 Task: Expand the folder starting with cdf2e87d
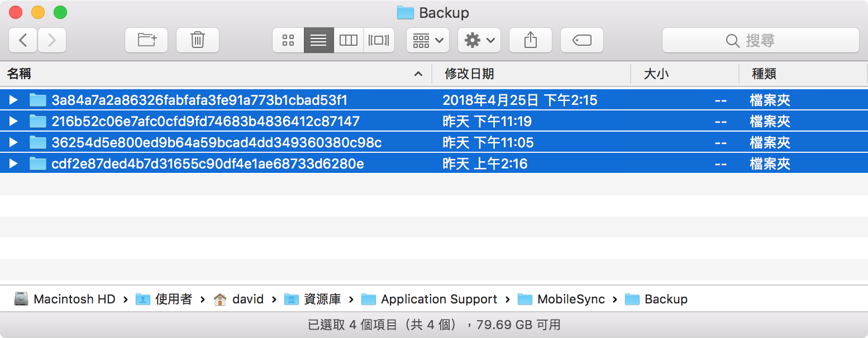point(13,164)
